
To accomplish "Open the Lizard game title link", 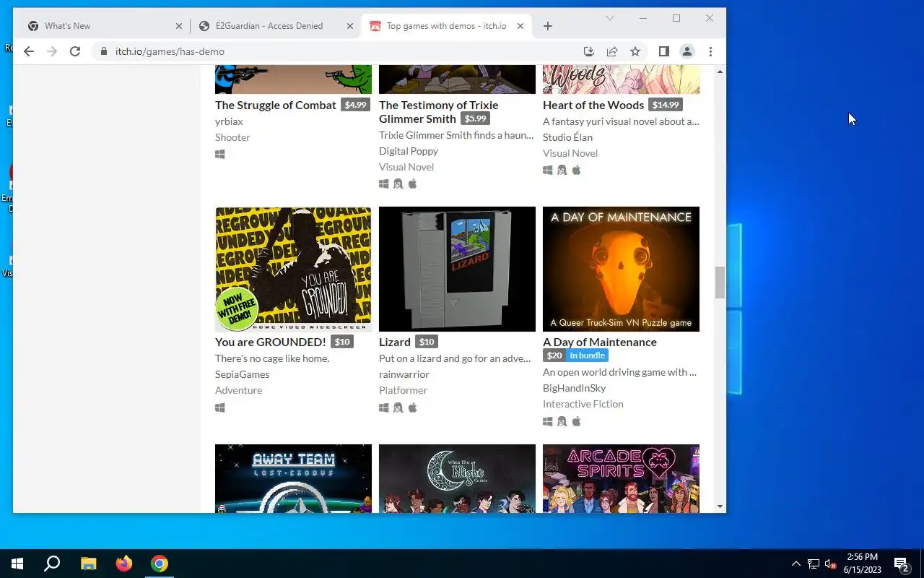I will [x=395, y=342].
